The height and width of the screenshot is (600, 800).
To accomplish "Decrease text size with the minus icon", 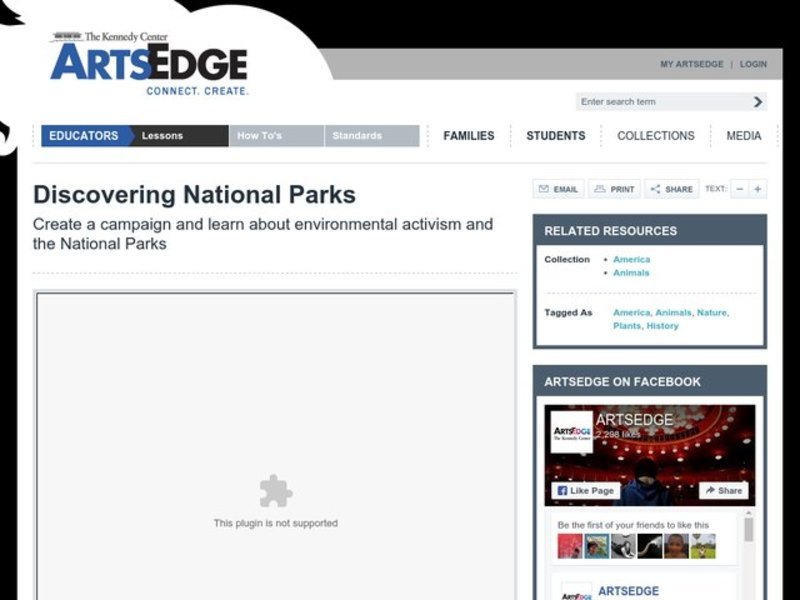I will (x=738, y=189).
